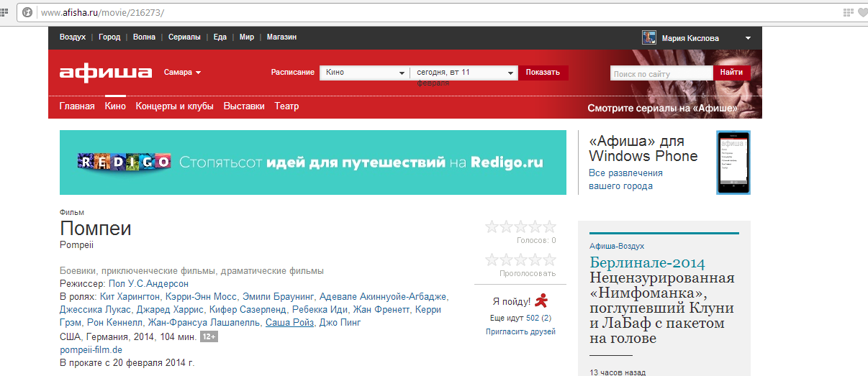Click the 12+ age rating badge
Viewport: 868px width, 376px height.
[x=209, y=336]
